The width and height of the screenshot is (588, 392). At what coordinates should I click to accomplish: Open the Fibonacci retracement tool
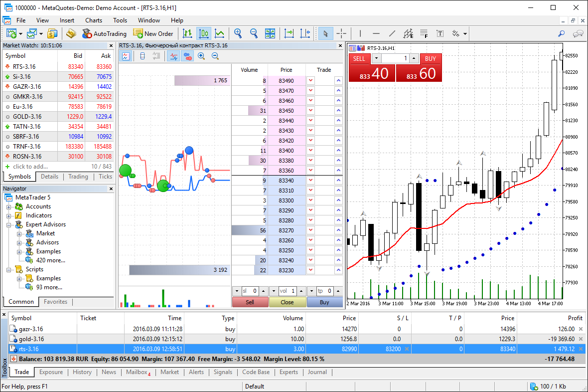point(409,33)
